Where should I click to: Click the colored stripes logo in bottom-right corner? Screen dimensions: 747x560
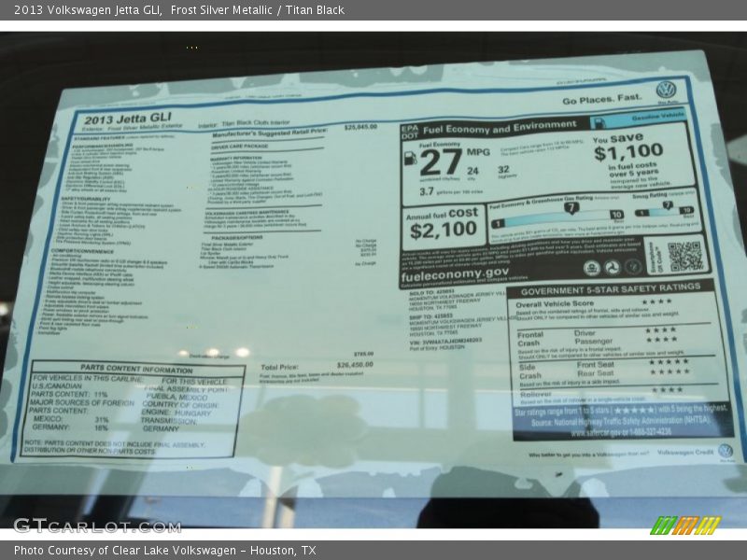pos(685,525)
